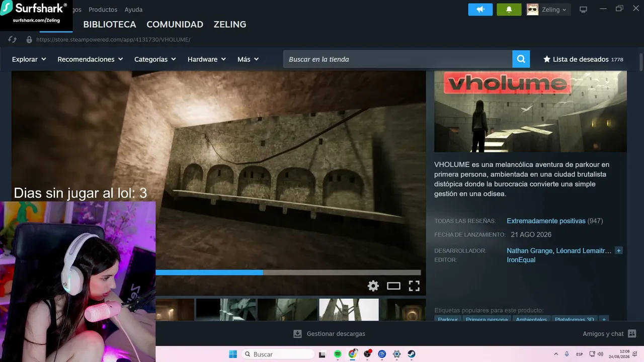Click the padlock icon beside the URL
Screen dimensions: 644x362
(29, 39)
